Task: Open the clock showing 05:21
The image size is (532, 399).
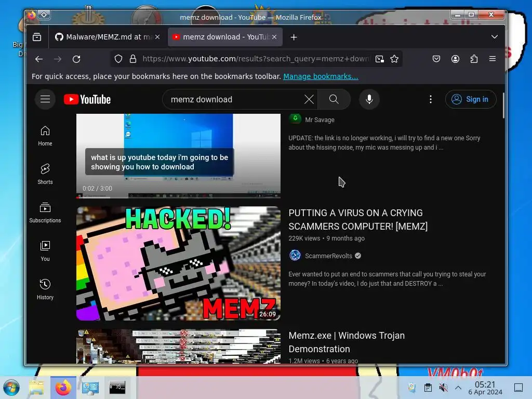Action: pos(485,388)
